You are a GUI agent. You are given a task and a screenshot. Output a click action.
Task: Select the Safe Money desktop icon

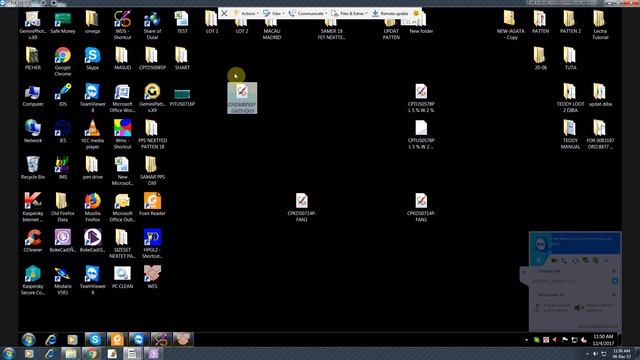point(63,23)
